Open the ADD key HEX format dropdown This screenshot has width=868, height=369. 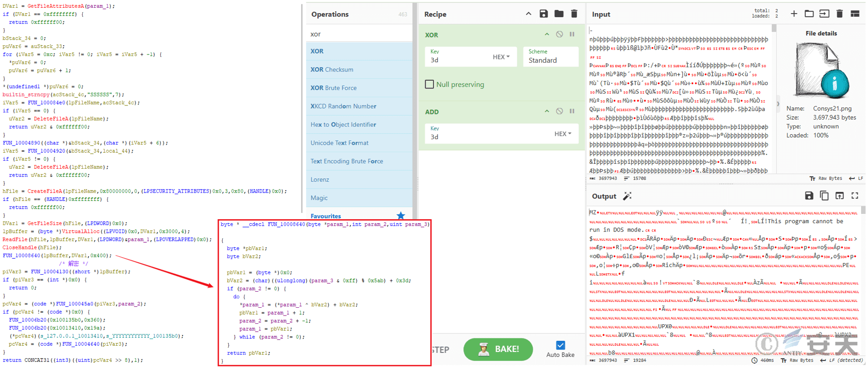[563, 134]
